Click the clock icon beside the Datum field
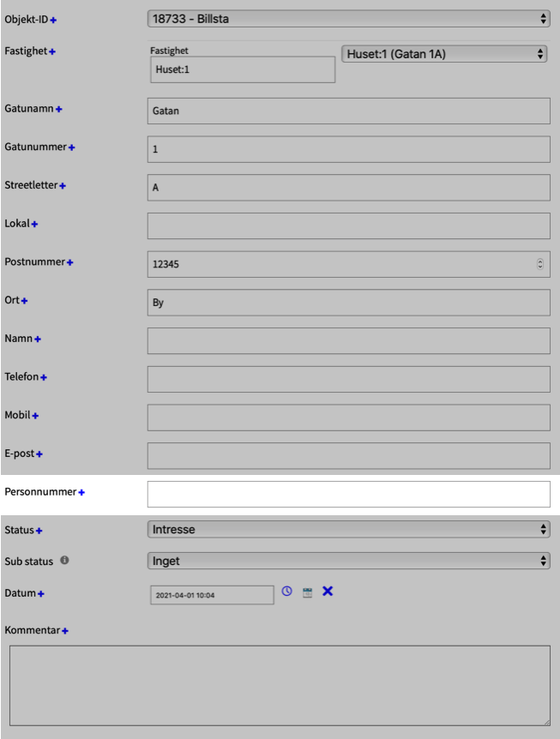This screenshot has width=560, height=739. click(287, 592)
